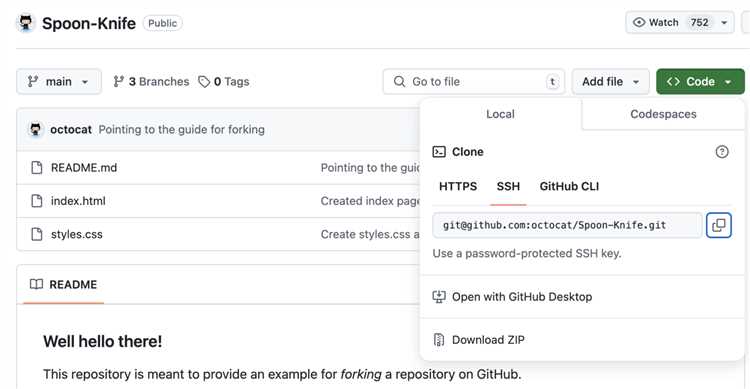Click the Spoon-Knife repository title
Image resolution: width=750 pixels, height=389 pixels.
[88, 23]
